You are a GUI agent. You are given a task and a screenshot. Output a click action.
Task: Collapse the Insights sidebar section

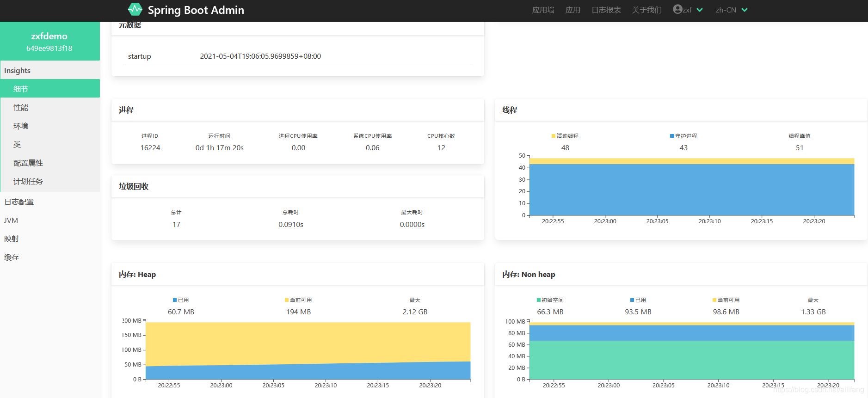coord(18,70)
